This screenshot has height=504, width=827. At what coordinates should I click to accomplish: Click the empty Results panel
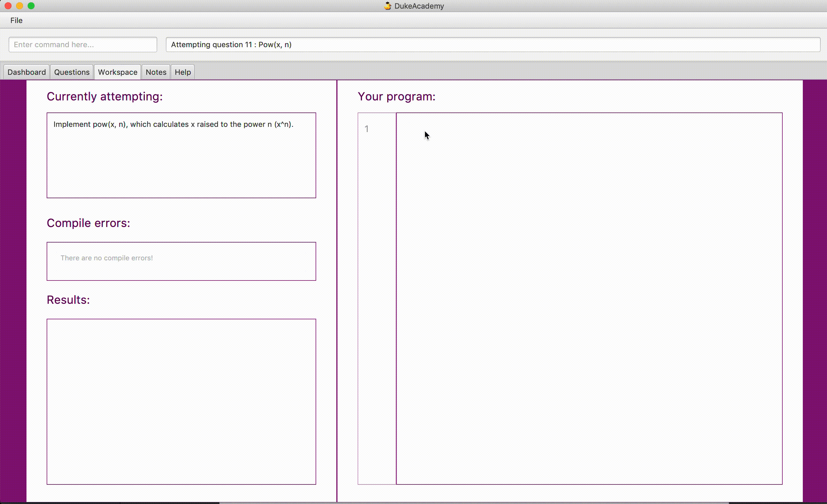pos(181,401)
